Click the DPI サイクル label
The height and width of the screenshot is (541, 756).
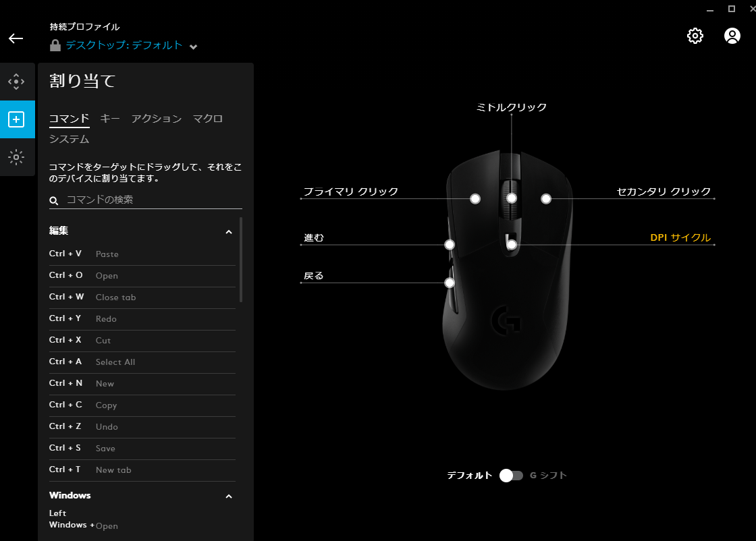680,237
